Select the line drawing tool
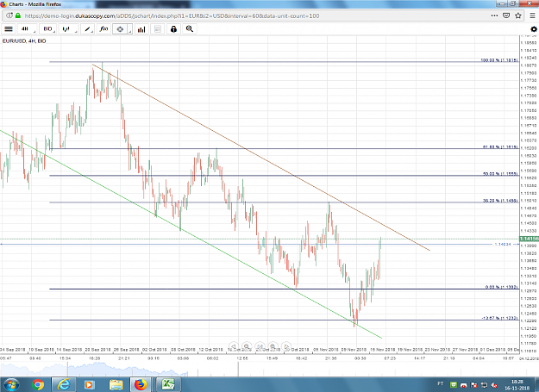 point(88,29)
